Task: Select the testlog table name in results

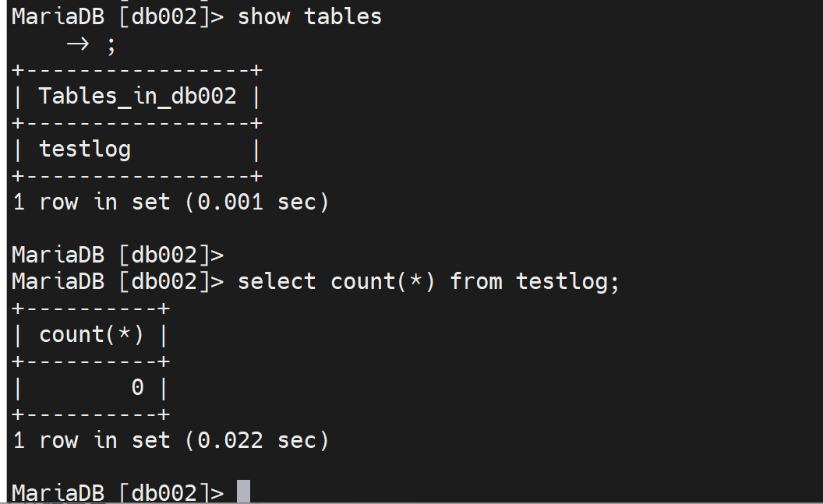Action: tap(85, 149)
